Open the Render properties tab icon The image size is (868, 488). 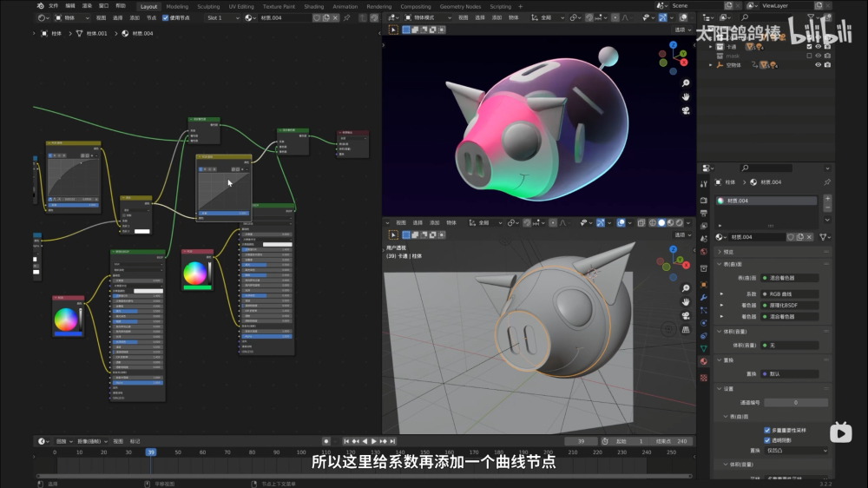pos(704,200)
